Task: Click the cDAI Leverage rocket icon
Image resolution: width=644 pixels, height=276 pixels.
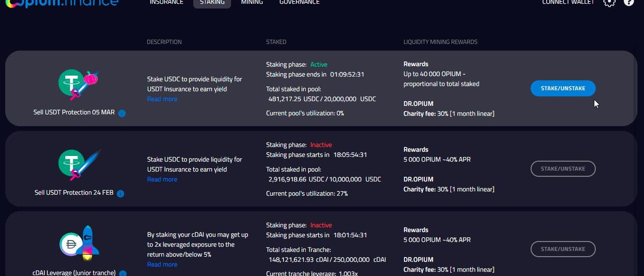Action: (x=79, y=244)
